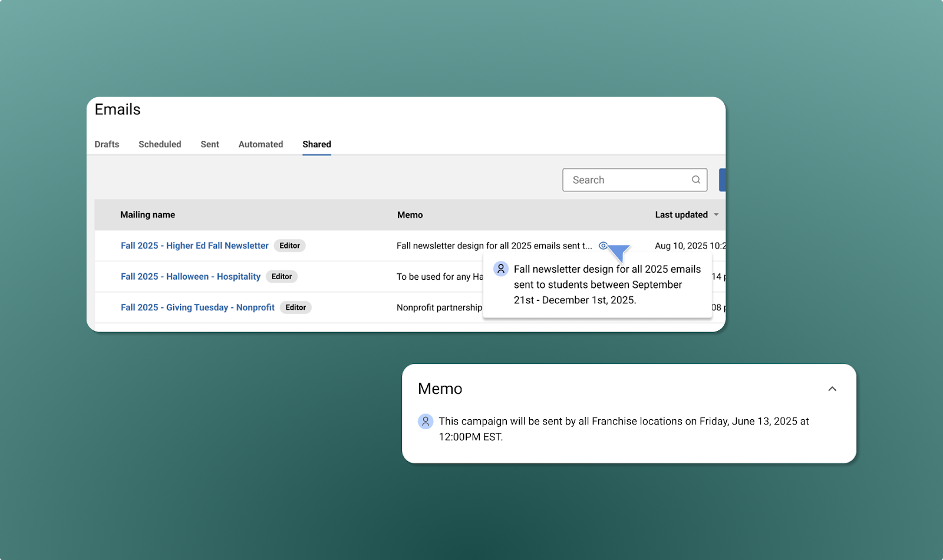Open Fall 2025 - Giving Tuesday - Nonprofit
This screenshot has height=560, width=943.
point(197,307)
